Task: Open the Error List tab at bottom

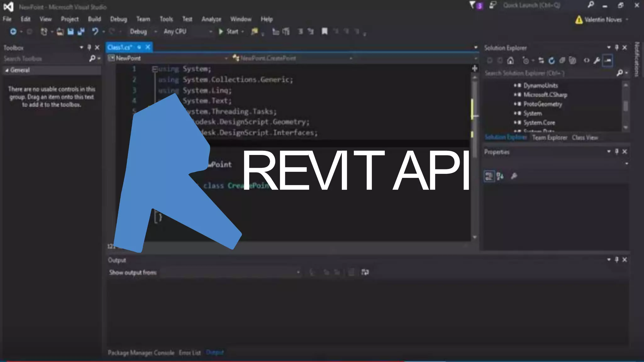Action: tap(190, 353)
